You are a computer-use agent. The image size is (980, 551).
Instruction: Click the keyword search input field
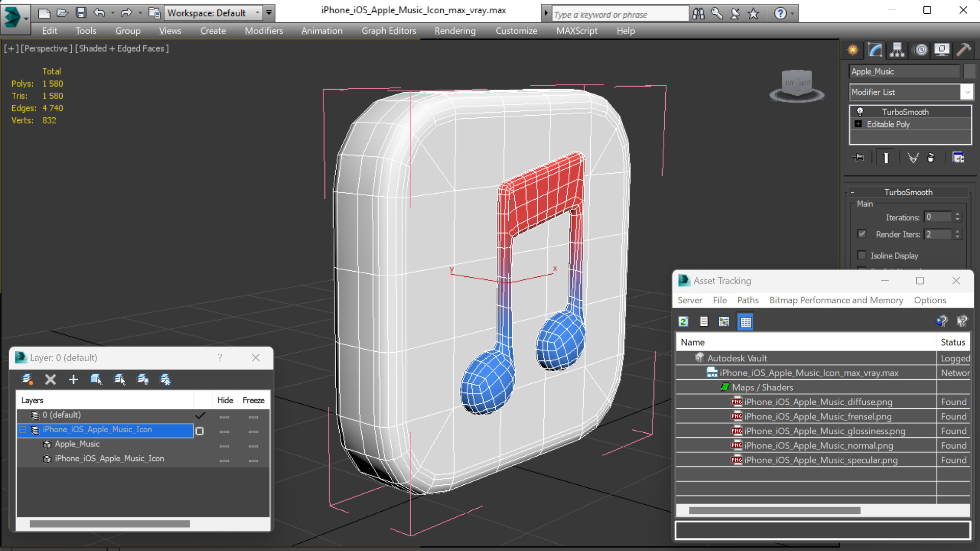(620, 14)
